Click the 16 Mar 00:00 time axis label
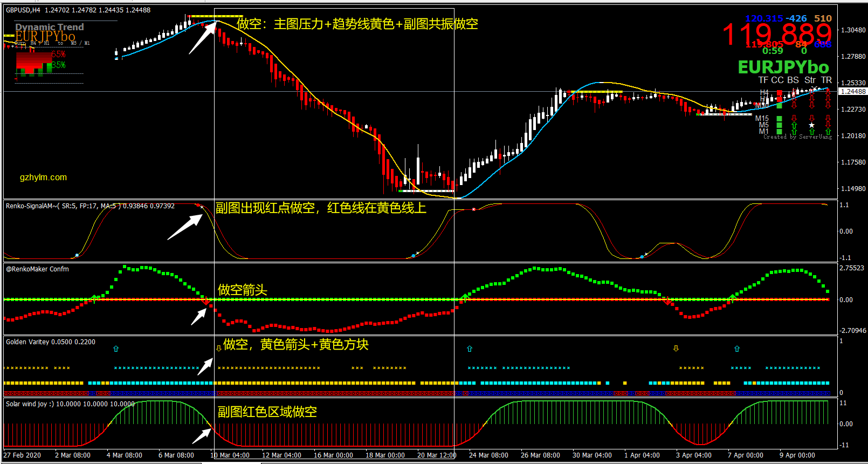This screenshot has height=464, width=868. click(x=333, y=455)
